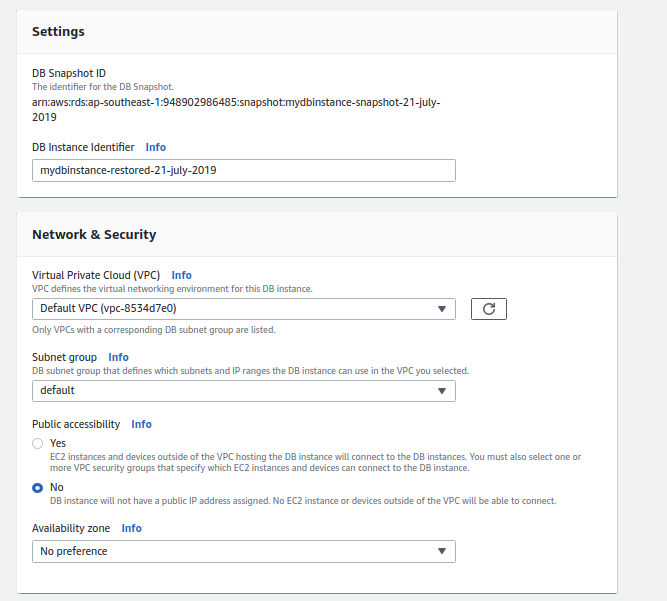Click the Network & Security section heading
667x601 pixels.
[x=94, y=234]
